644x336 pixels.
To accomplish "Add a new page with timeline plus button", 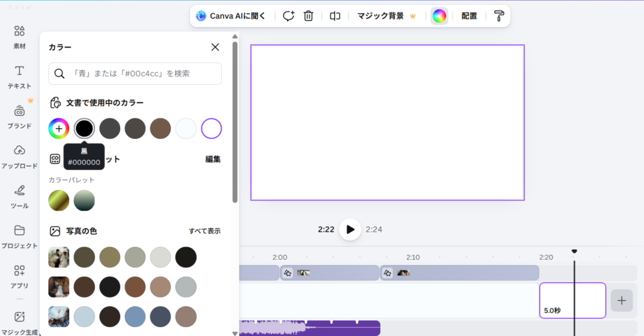I will tap(621, 301).
